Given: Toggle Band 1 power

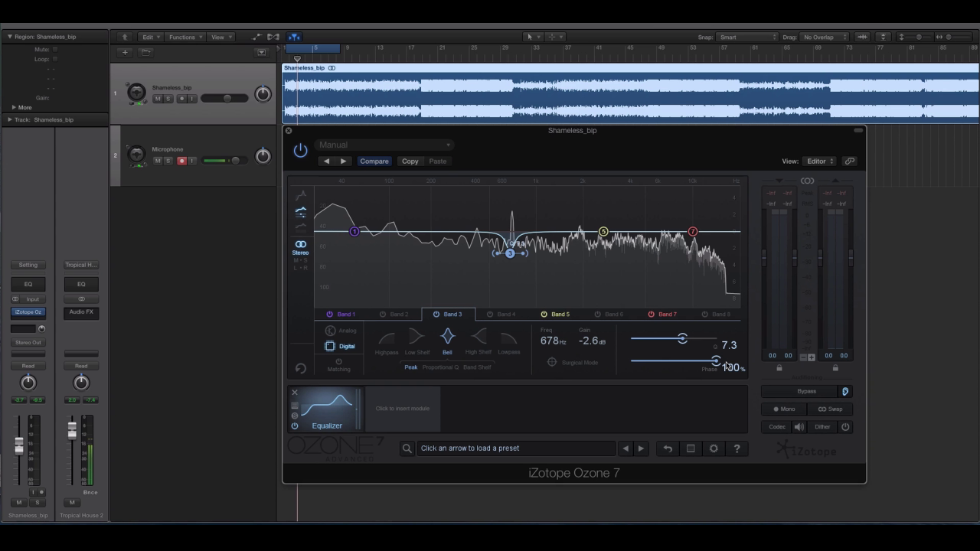Looking at the screenshot, I should [x=330, y=314].
